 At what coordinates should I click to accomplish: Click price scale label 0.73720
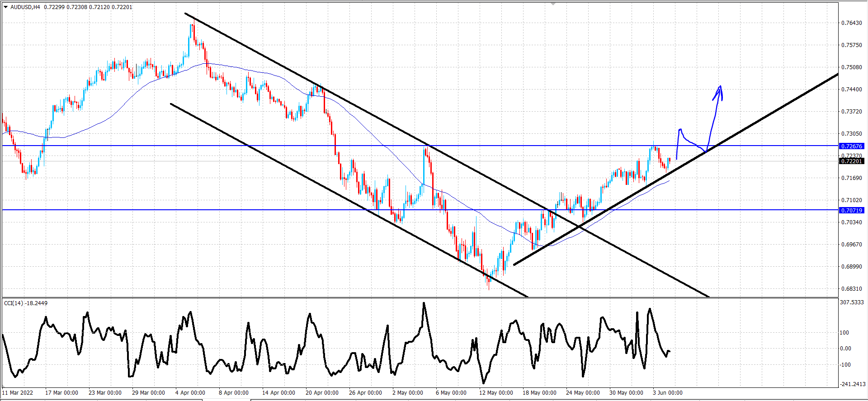click(x=851, y=112)
